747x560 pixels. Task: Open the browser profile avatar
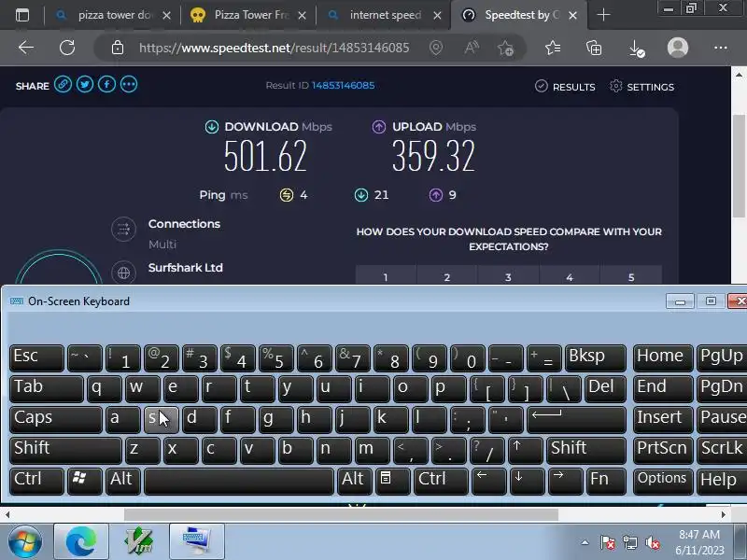click(x=678, y=48)
